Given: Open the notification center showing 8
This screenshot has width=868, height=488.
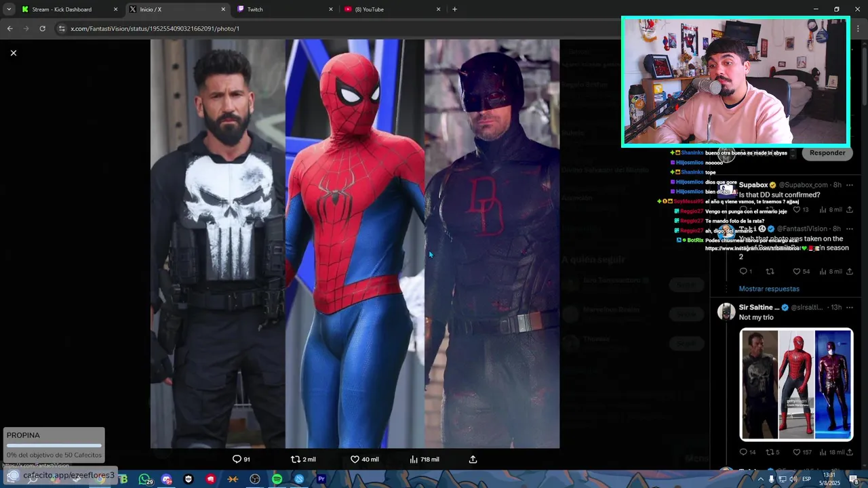Looking at the screenshot, I should click(854, 479).
